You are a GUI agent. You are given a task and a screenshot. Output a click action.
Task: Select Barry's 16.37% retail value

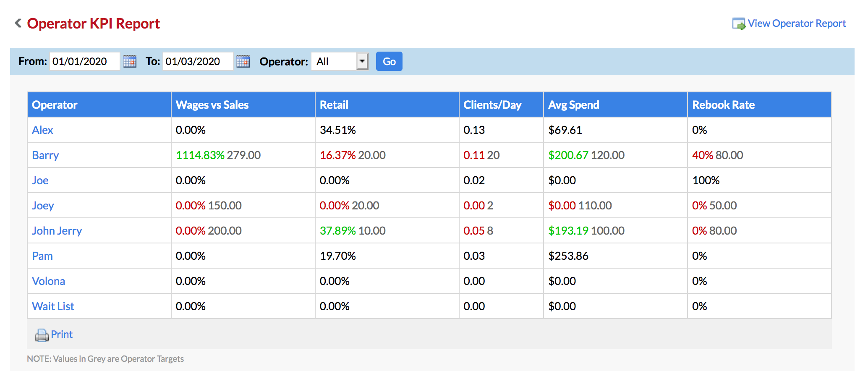click(338, 155)
